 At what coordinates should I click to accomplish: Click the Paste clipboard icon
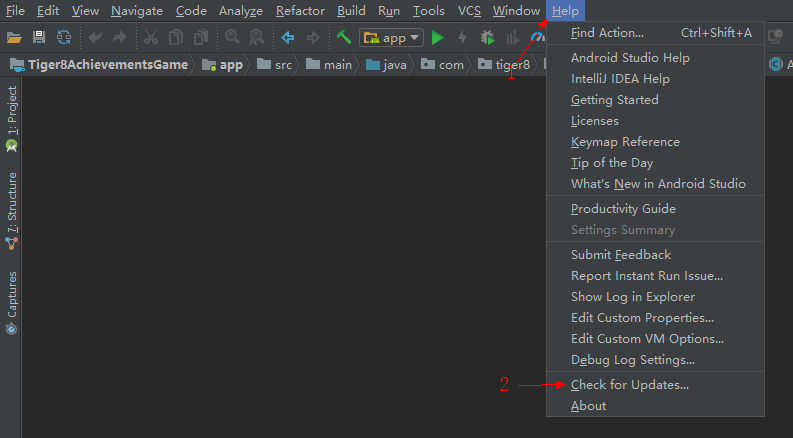coord(201,37)
